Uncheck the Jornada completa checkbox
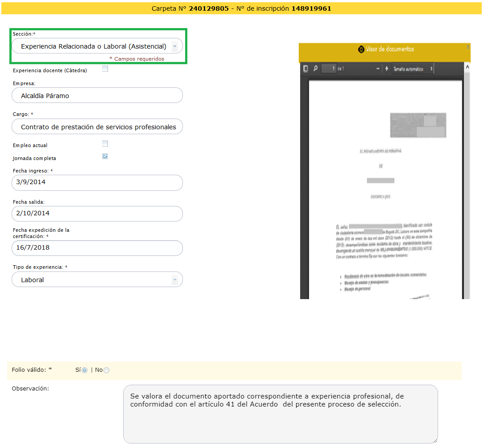The width and height of the screenshot is (488, 448). (x=105, y=156)
